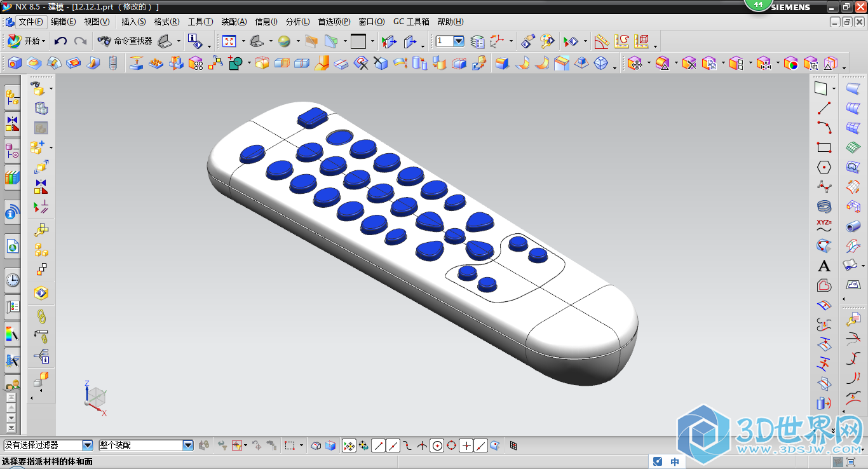Select the Rectangle curve tool
Screen dimensions: 868x469
click(824, 147)
